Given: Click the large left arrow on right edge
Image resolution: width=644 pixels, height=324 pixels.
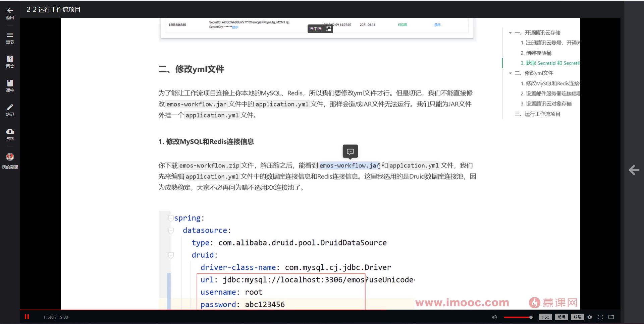Looking at the screenshot, I should [x=634, y=170].
